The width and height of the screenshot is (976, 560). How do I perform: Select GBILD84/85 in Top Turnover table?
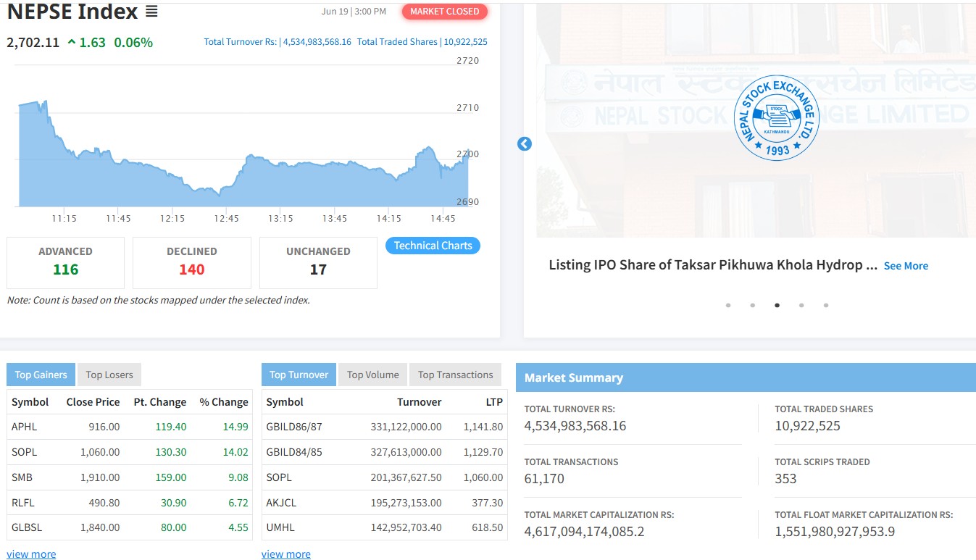click(x=294, y=452)
